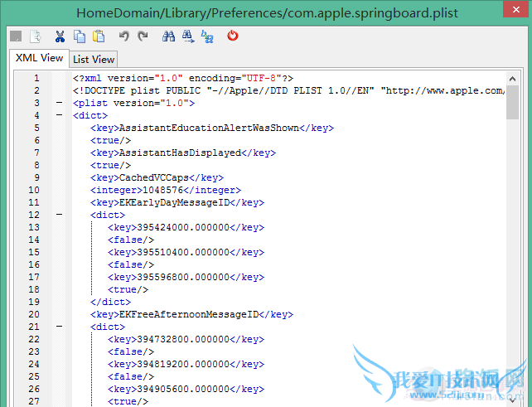Collapse the EKEarlyDayMessageID dict at line 12
Screen dimensions: 532x407
point(59,215)
